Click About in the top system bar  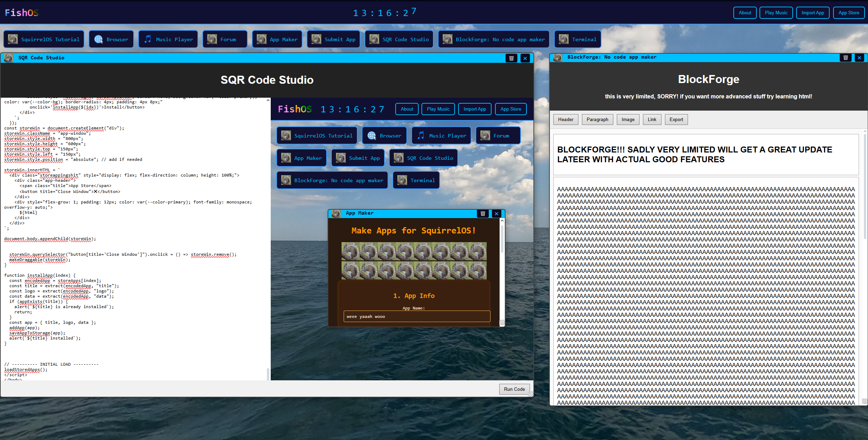click(x=745, y=13)
